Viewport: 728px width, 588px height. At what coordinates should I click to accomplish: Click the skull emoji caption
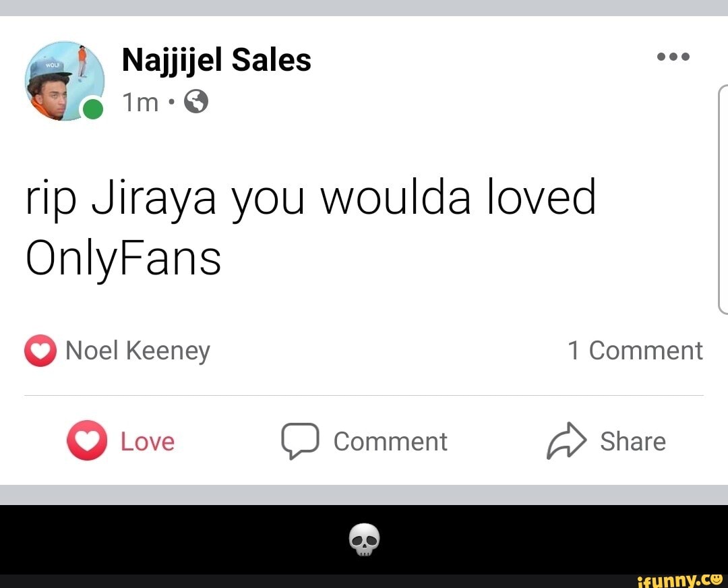[365, 539]
